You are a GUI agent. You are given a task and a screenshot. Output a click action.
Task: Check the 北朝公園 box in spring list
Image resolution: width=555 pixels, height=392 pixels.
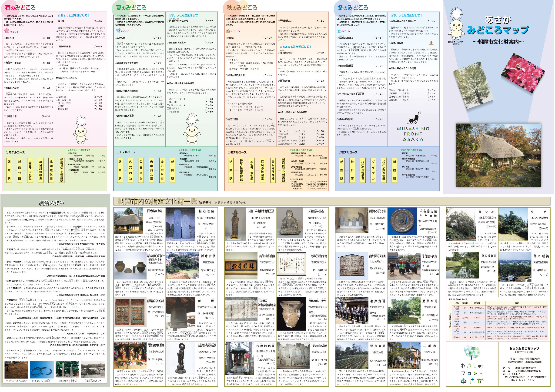pyautogui.click(x=57, y=97)
